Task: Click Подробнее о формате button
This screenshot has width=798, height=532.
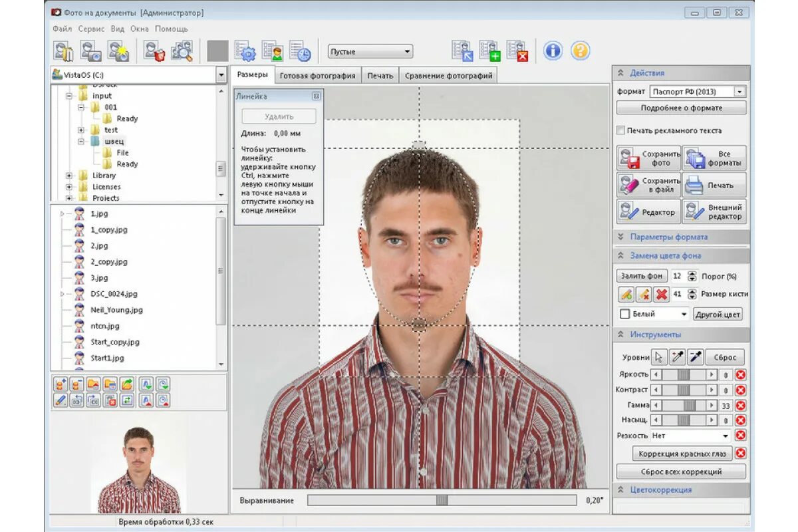Action: click(x=681, y=108)
